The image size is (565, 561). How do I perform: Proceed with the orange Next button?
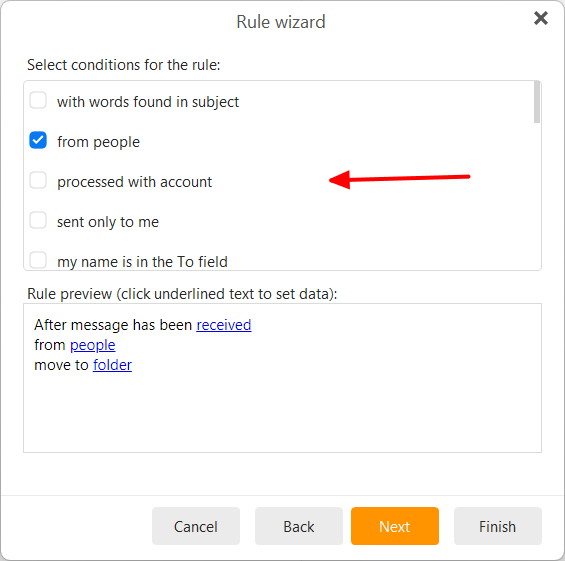tap(395, 526)
